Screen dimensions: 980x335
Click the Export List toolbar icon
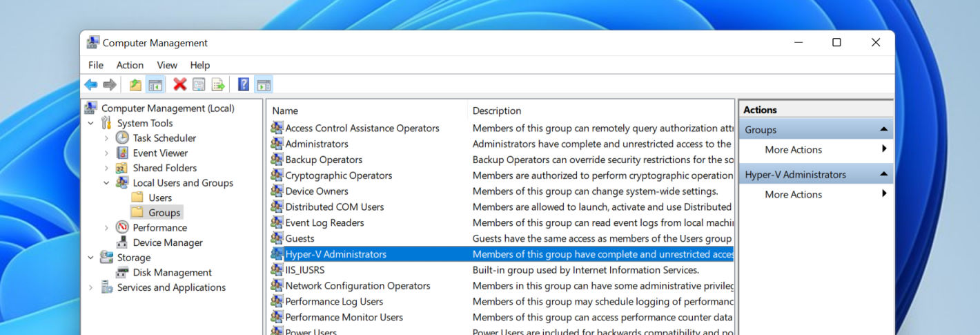point(218,84)
